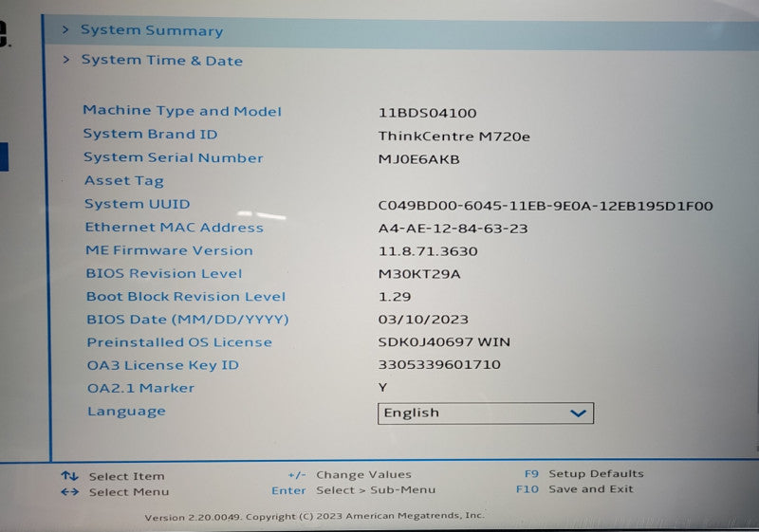
Task: Select the System Serial Number label
Action: tap(174, 157)
